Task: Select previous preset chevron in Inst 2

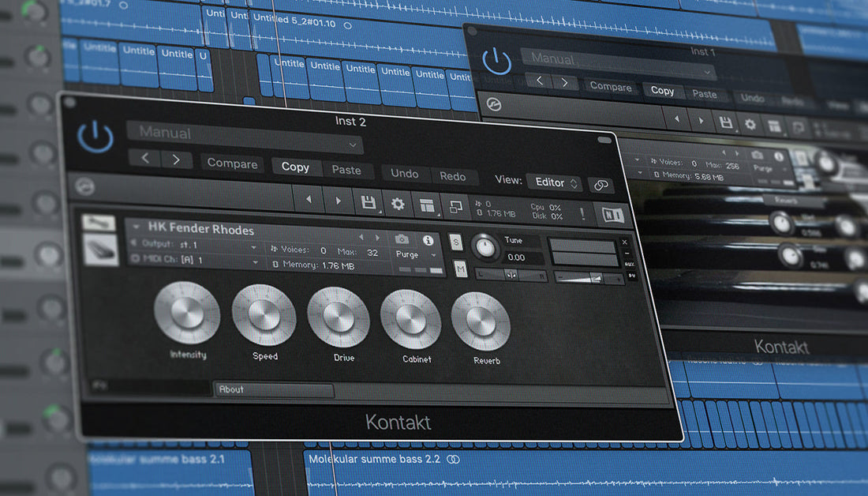Action: coord(145,158)
